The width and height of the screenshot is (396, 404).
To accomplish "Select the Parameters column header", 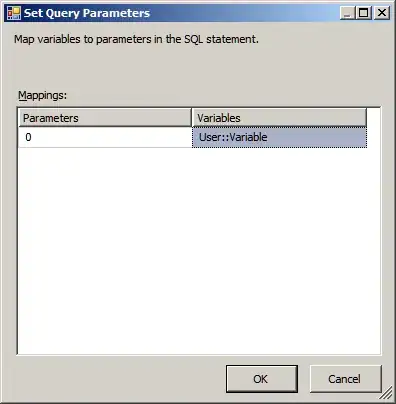I will click(105, 118).
